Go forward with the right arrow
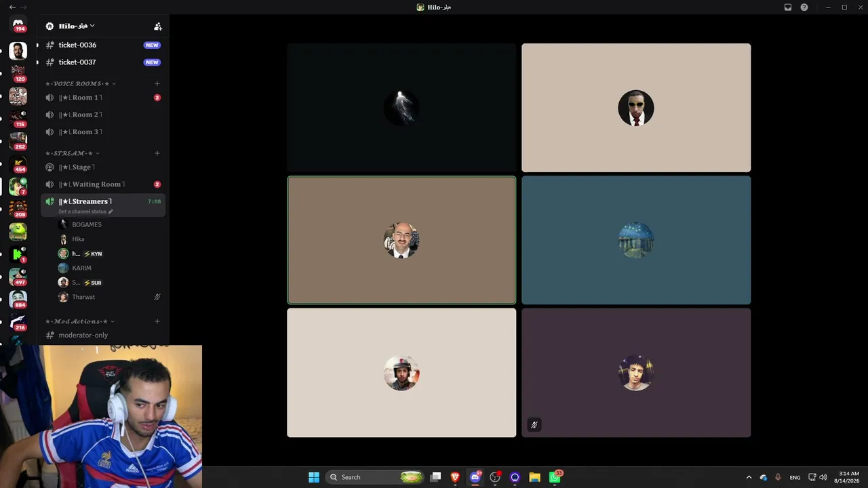 coord(24,7)
